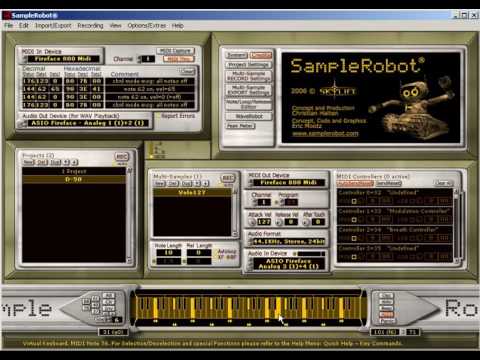480x360 pixels.
Task: Click New in the Projects panel
Action: 28,162
